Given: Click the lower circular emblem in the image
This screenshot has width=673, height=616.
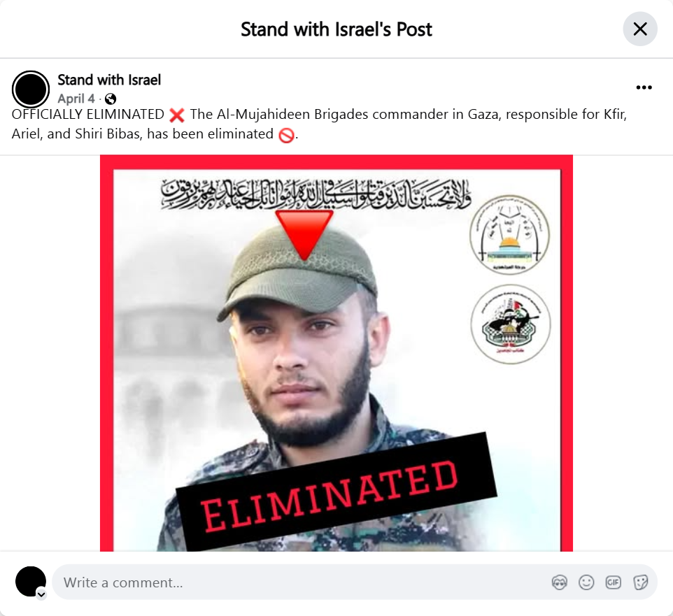Looking at the screenshot, I should (x=510, y=324).
